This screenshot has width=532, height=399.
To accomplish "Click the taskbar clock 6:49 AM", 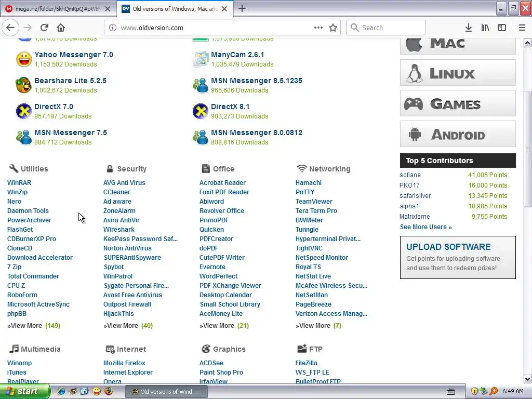I will click(513, 392).
